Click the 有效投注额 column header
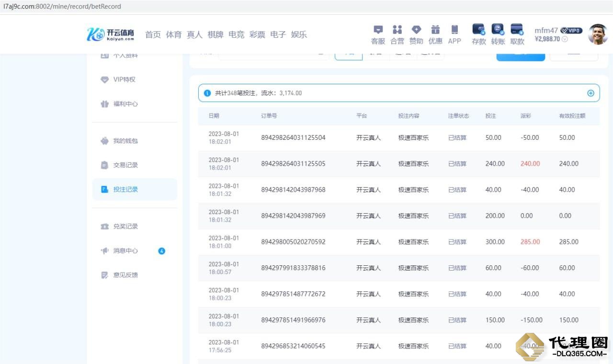 (572, 116)
